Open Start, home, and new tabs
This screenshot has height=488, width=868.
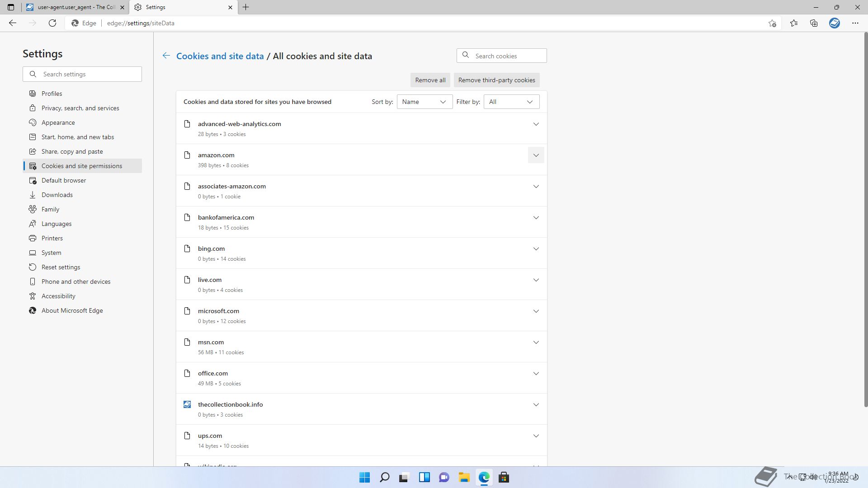pyautogui.click(x=82, y=137)
